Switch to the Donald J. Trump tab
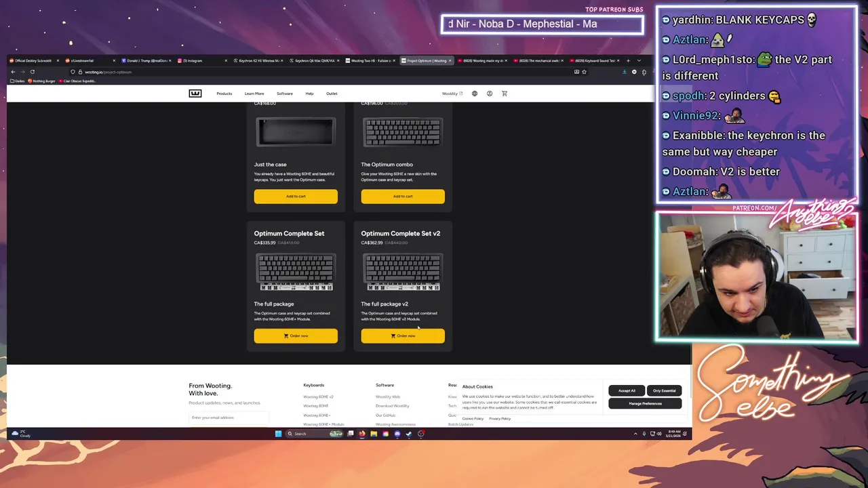The height and width of the screenshot is (488, 868). click(146, 60)
